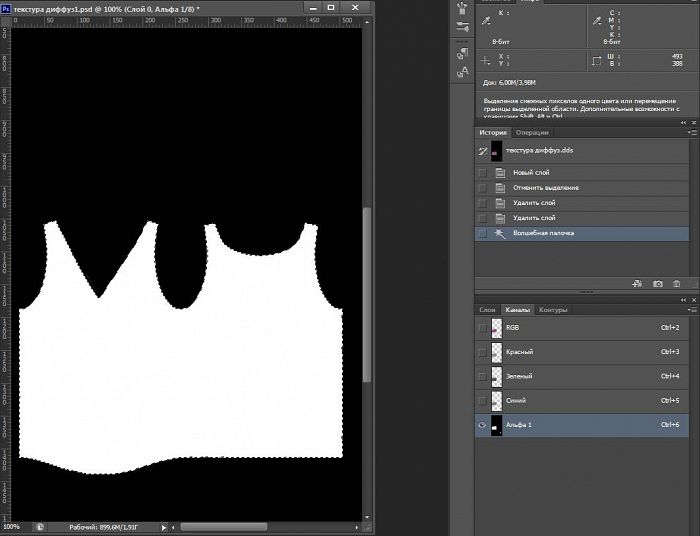Show the RGB channel visibility box
This screenshot has height=536, width=700.
point(483,327)
